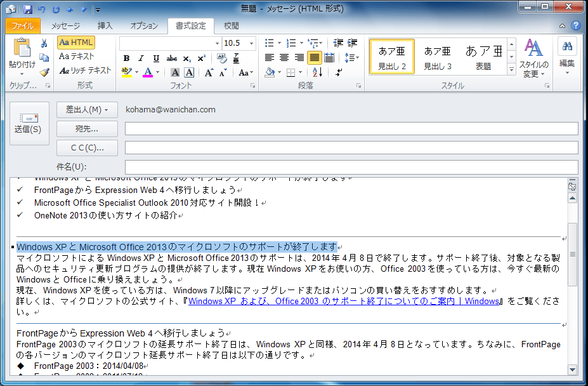Image resolution: width=588 pixels, height=386 pixels.
Task: Switch to the オプション tab
Action: point(144,25)
